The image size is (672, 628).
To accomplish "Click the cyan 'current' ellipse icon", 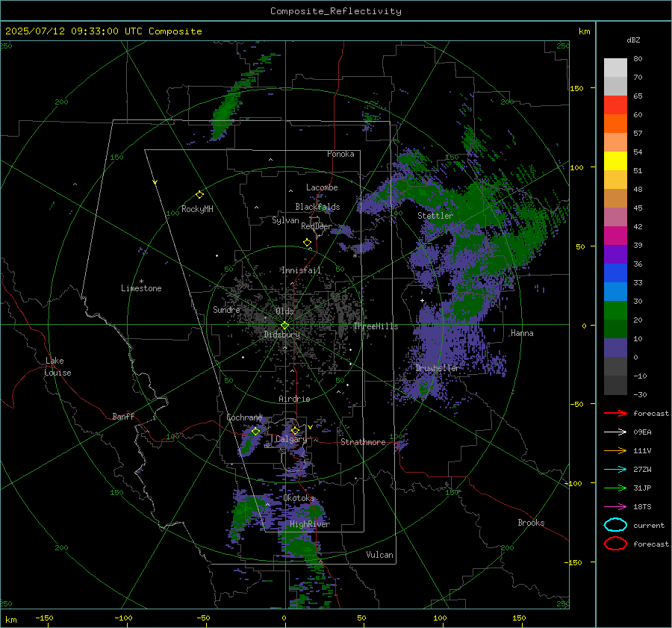I will pyautogui.click(x=615, y=525).
